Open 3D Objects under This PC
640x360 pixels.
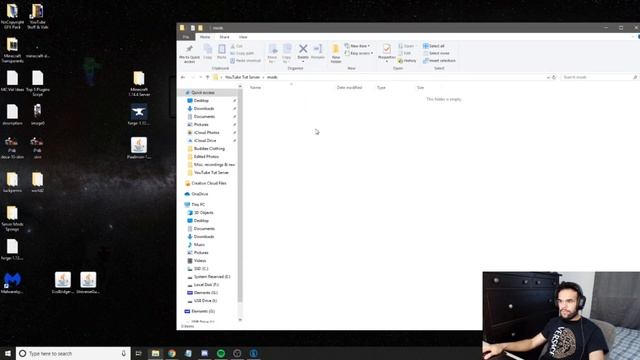pyautogui.click(x=203, y=213)
